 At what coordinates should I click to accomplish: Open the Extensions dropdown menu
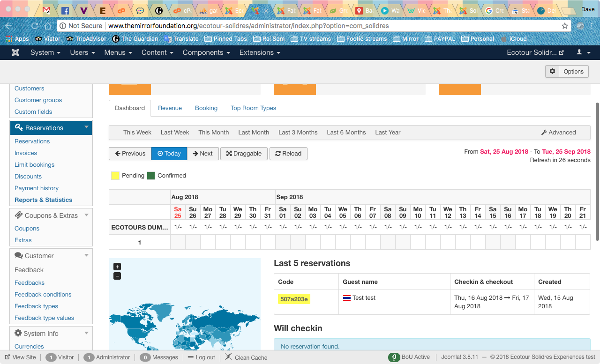click(x=260, y=52)
